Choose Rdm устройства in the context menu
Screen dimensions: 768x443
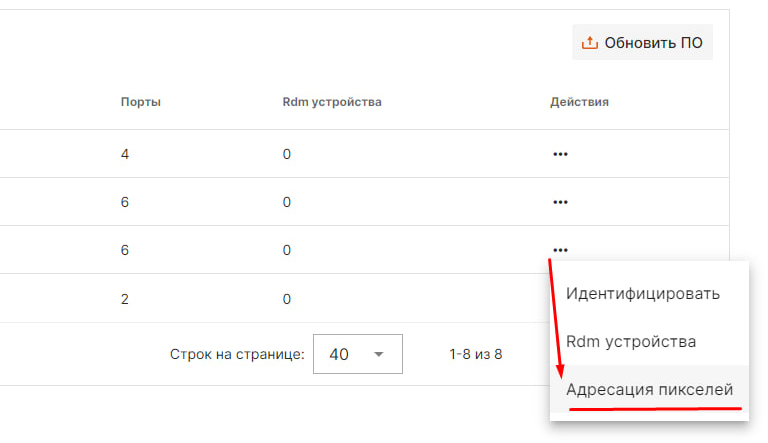click(x=631, y=342)
